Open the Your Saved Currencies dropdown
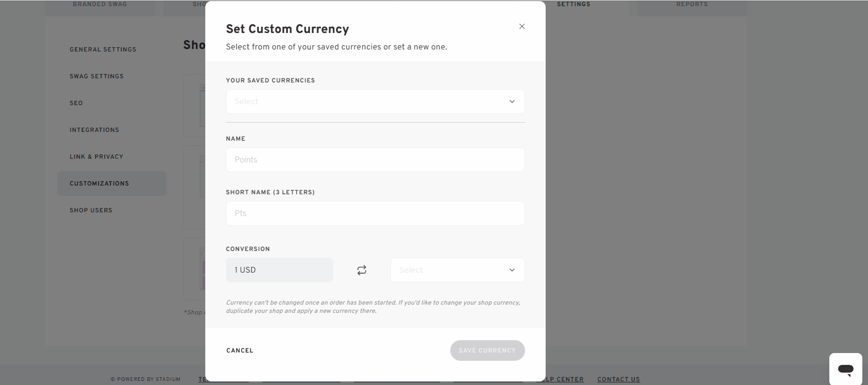Viewport: 868px width, 385px height. pos(375,102)
